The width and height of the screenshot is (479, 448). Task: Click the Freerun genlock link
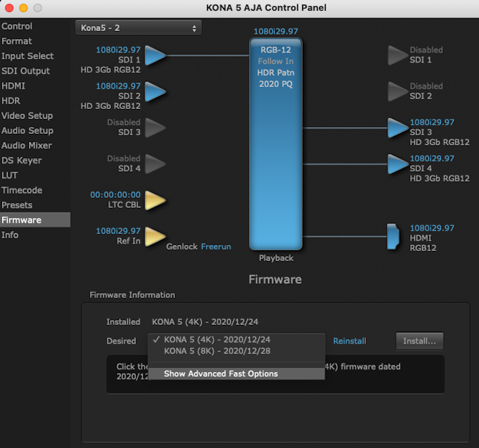(216, 247)
